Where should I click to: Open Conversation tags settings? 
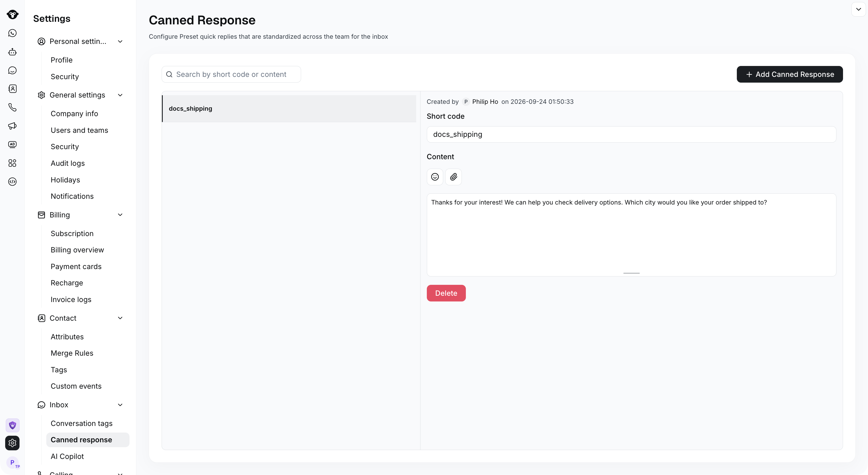(82, 423)
